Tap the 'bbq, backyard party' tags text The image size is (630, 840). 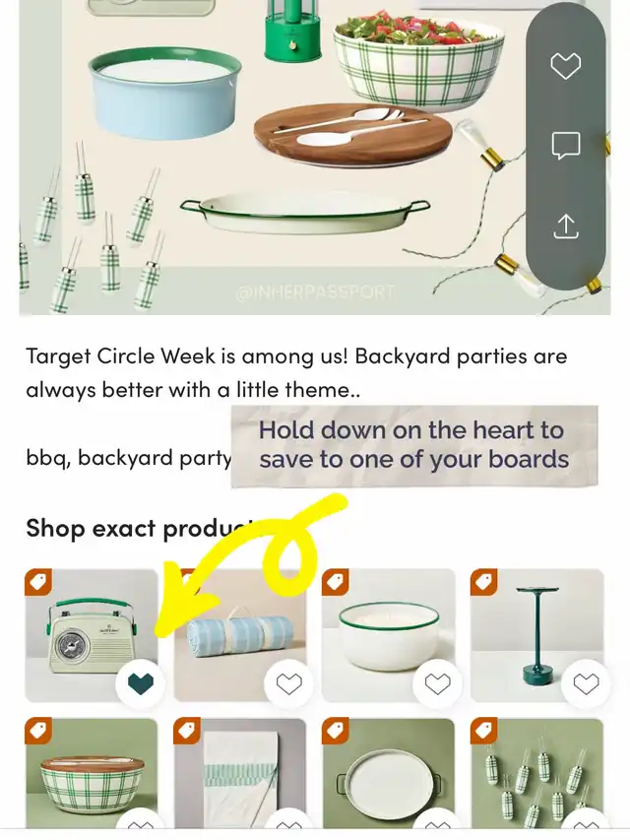click(129, 459)
